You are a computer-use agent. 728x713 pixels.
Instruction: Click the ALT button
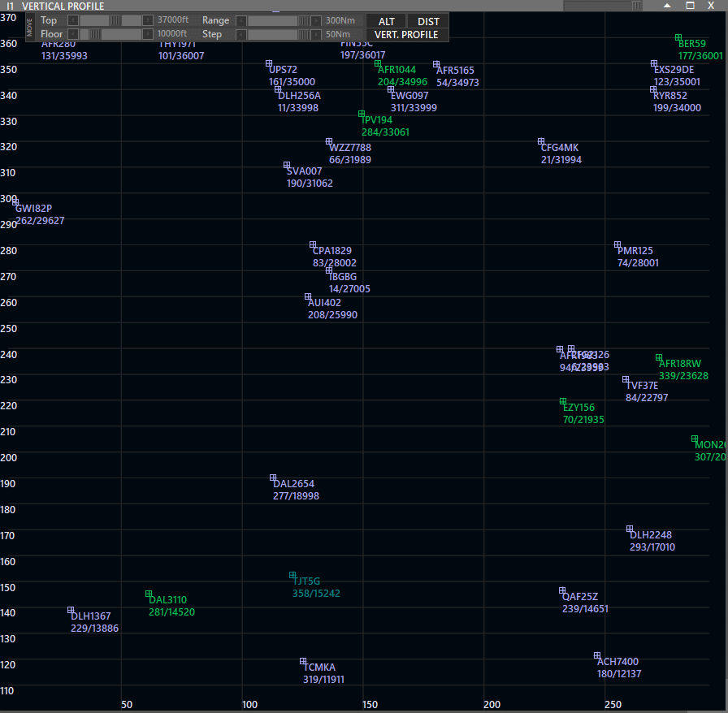pos(386,21)
